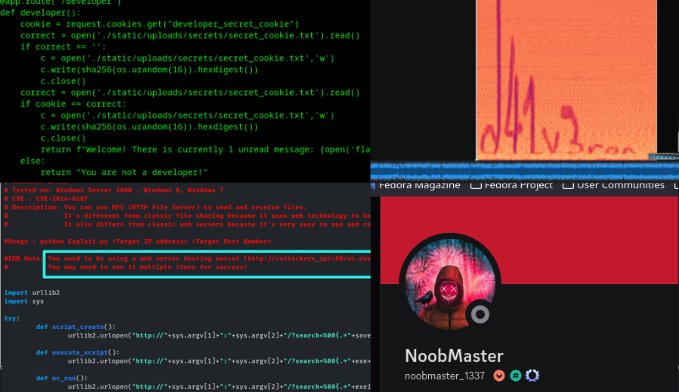Screen dimensions: 679x392
Task: Click the line 'def developer():'
Action: [x=40, y=13]
